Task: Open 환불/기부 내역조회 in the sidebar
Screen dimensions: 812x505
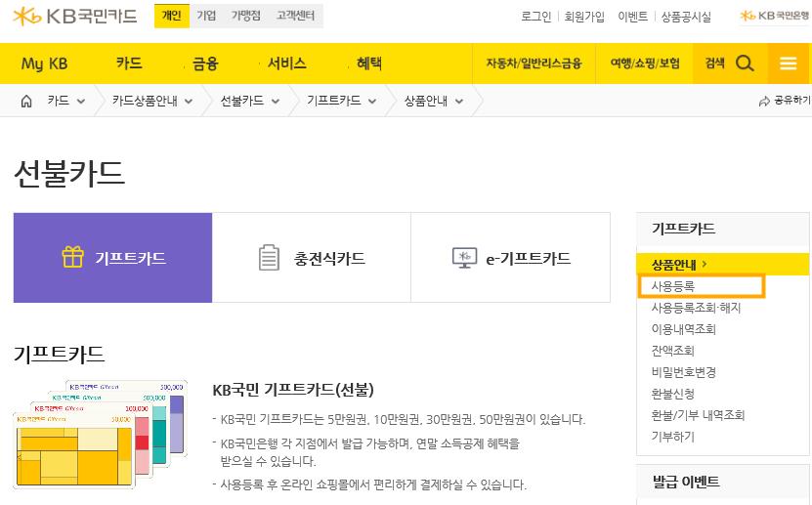Action: coord(698,415)
